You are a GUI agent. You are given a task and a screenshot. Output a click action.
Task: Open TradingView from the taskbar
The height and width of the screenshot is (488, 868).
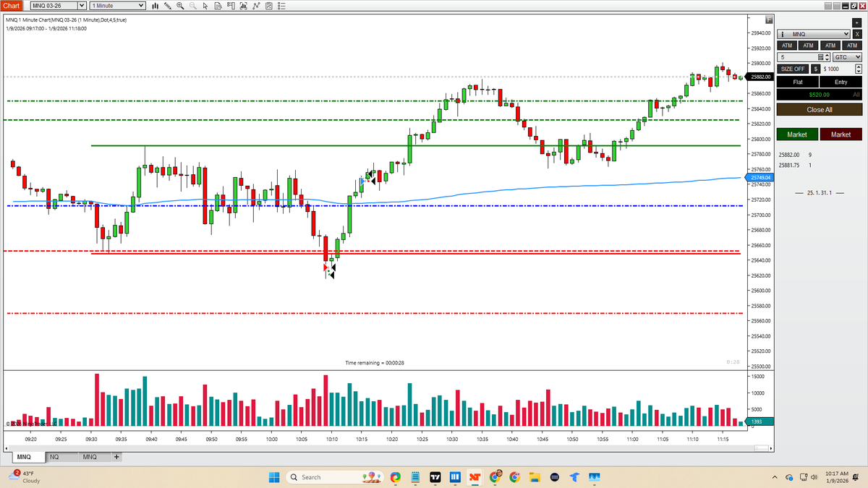[x=435, y=477]
